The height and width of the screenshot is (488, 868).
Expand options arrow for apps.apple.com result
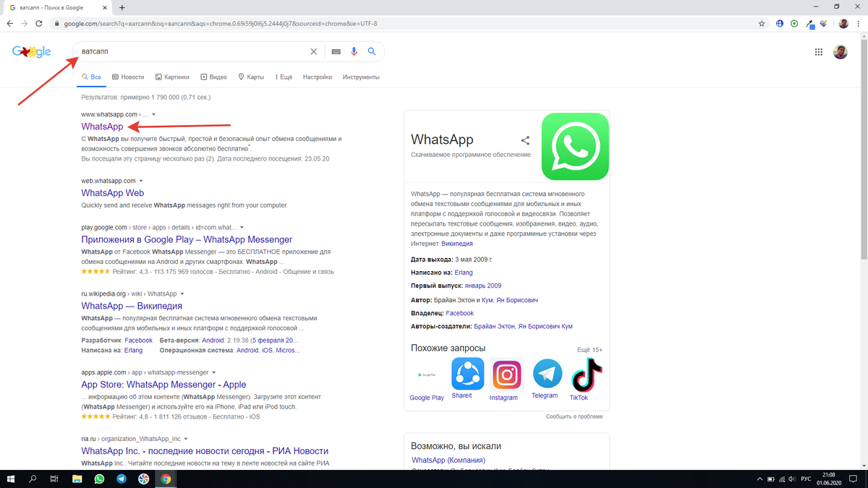[x=215, y=373]
